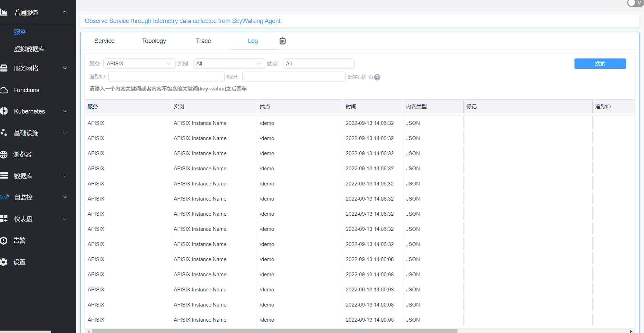Open 服务 item in sidebar
Image resolution: width=644 pixels, height=333 pixels.
coord(20,32)
